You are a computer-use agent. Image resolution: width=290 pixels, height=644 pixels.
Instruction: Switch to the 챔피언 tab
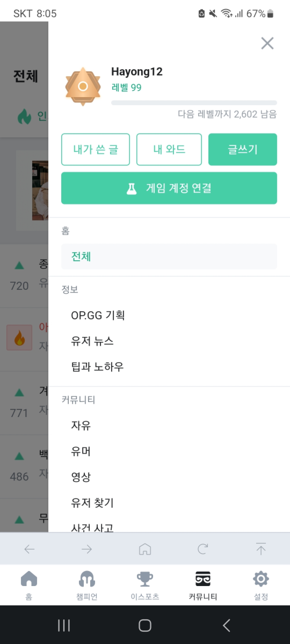87,584
